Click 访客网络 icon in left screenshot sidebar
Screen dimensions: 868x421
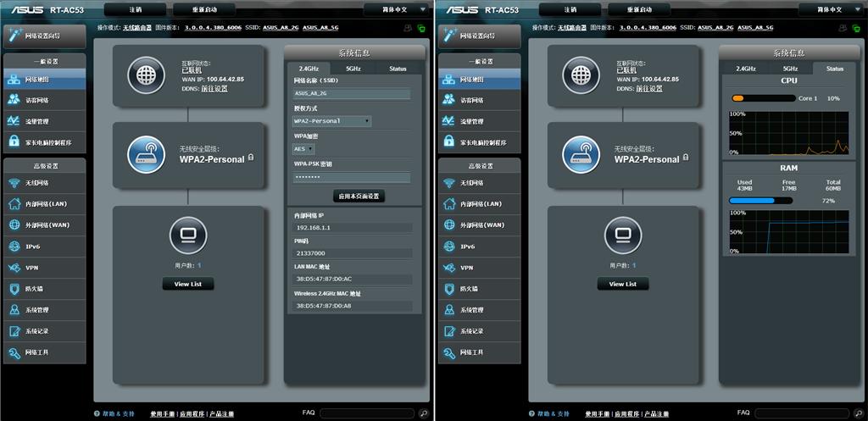[x=14, y=100]
